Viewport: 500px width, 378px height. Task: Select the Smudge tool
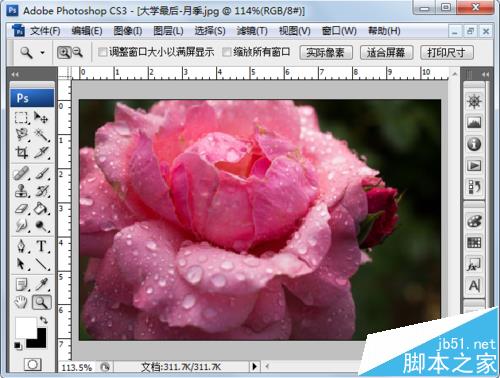coord(22,226)
